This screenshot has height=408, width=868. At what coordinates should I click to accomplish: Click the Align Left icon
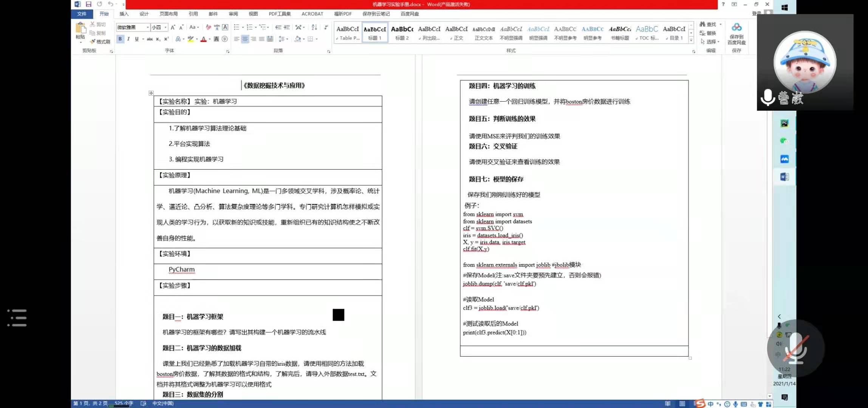pos(237,39)
